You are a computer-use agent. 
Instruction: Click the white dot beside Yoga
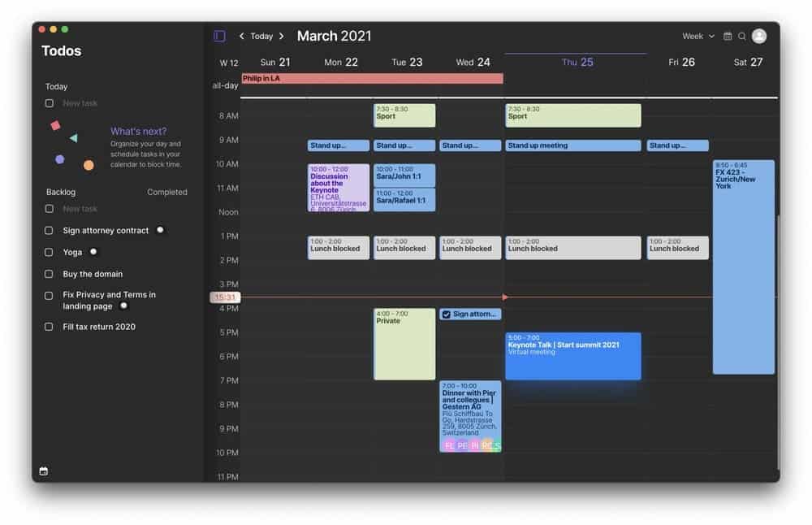pos(93,251)
